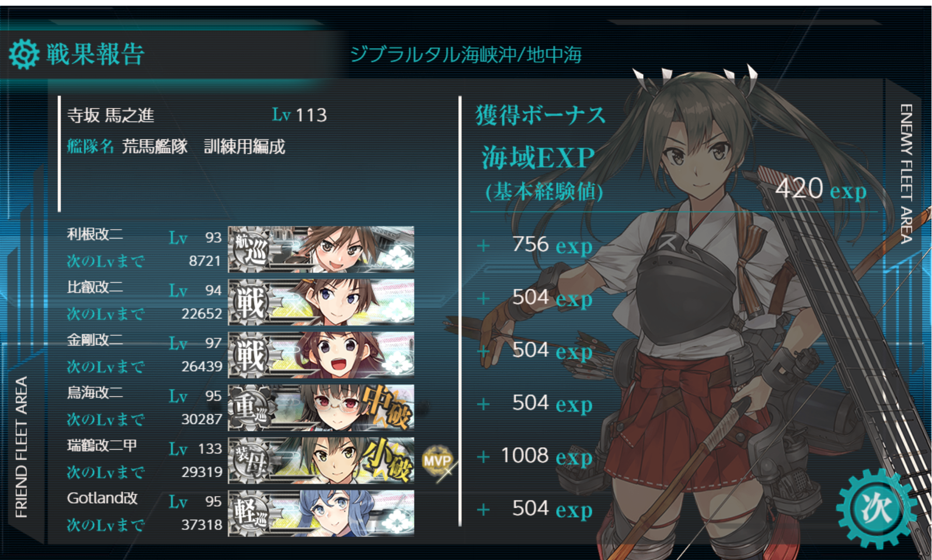Click the 海域EXP bonus heading
Image resolution: width=932 pixels, height=560 pixels.
(x=538, y=157)
